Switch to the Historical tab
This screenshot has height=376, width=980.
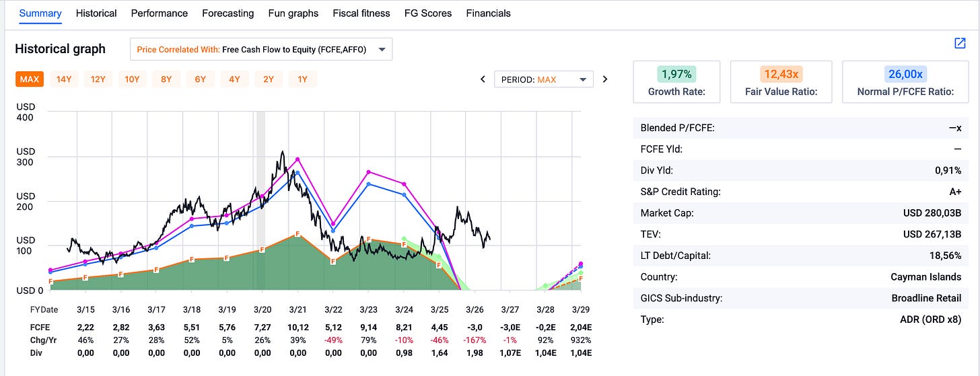[x=96, y=13]
